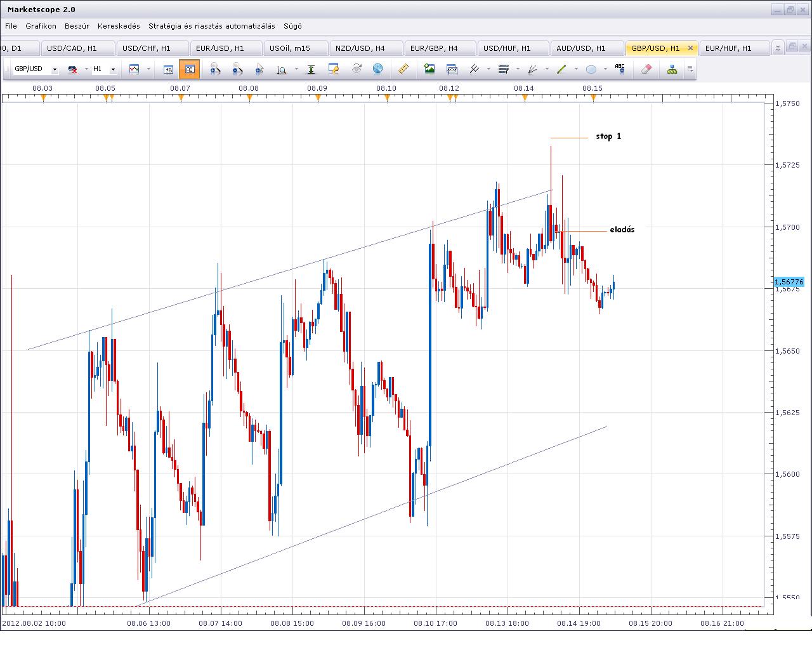This screenshot has height=650, width=812.
Task: Open the Kereskedés menu
Action: pos(119,26)
